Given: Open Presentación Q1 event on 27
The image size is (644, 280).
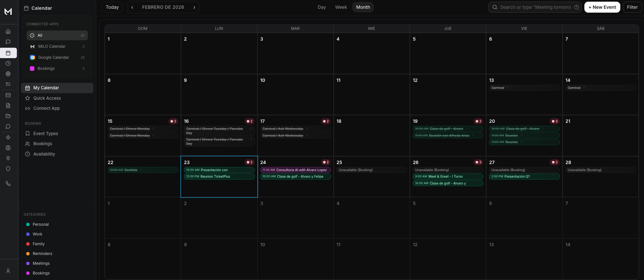Looking at the screenshot, I should tap(524, 177).
